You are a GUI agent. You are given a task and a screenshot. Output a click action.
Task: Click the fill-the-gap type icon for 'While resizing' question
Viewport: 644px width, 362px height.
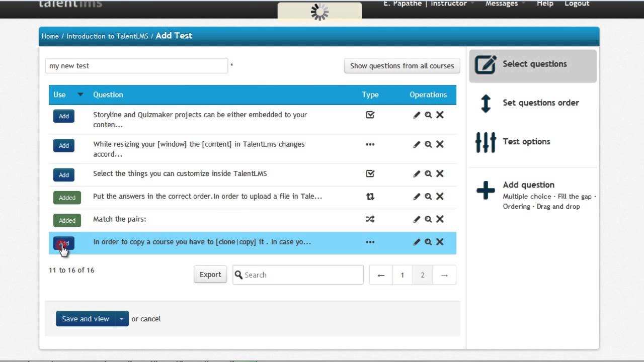coord(370,144)
